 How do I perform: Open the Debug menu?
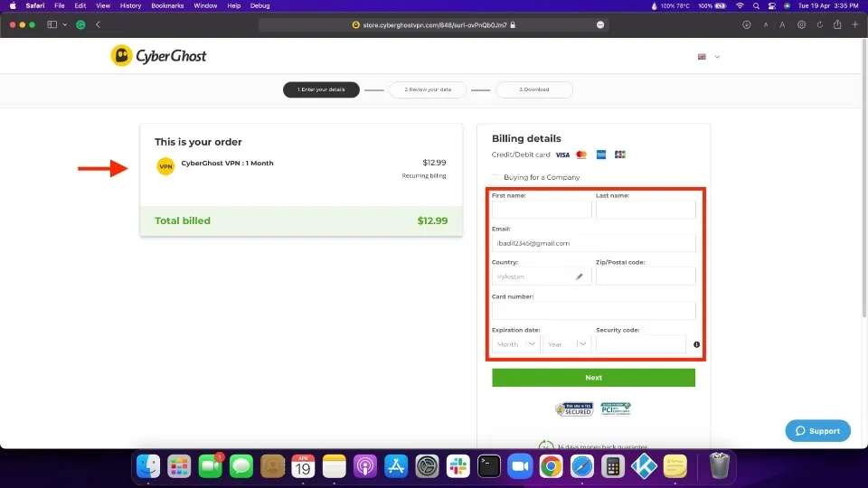[259, 5]
